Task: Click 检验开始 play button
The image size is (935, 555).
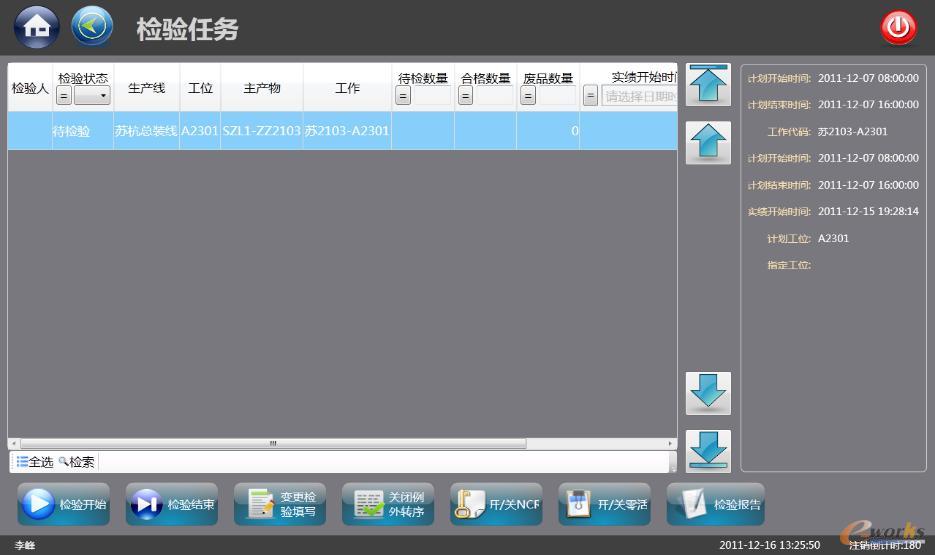Action: pyautogui.click(x=63, y=504)
